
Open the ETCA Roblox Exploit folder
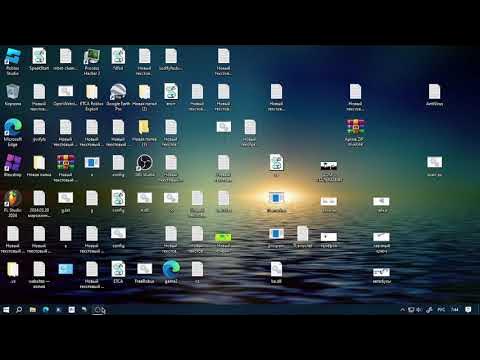[92, 97]
